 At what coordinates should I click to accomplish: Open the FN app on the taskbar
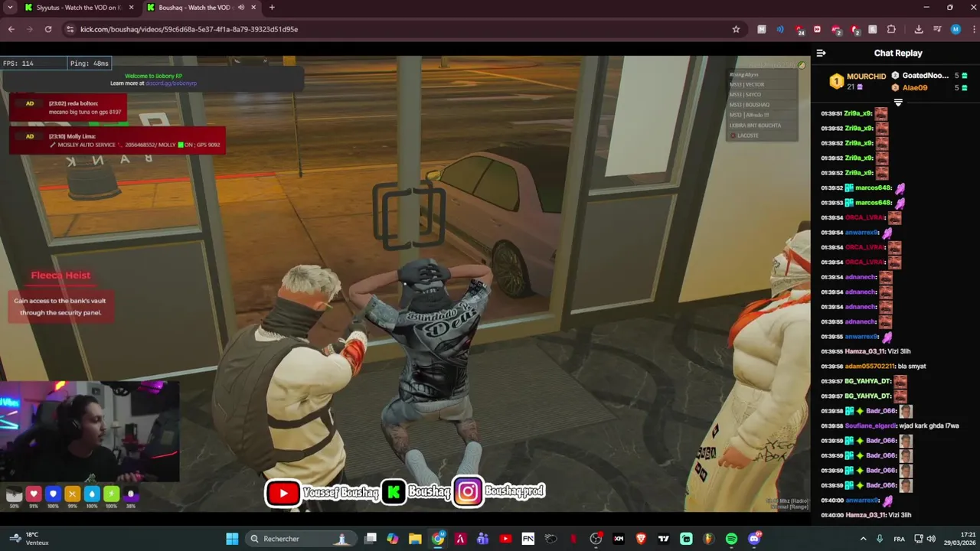(528, 539)
